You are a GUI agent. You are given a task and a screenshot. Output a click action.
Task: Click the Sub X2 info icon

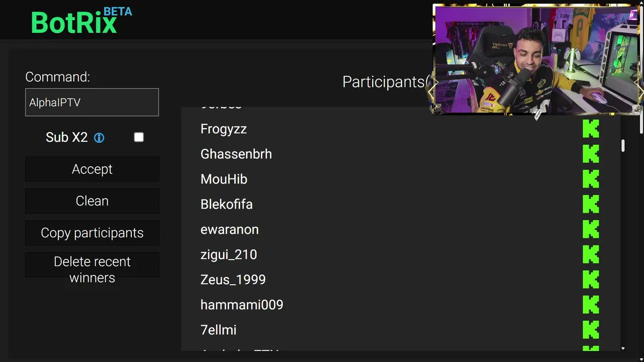(99, 138)
